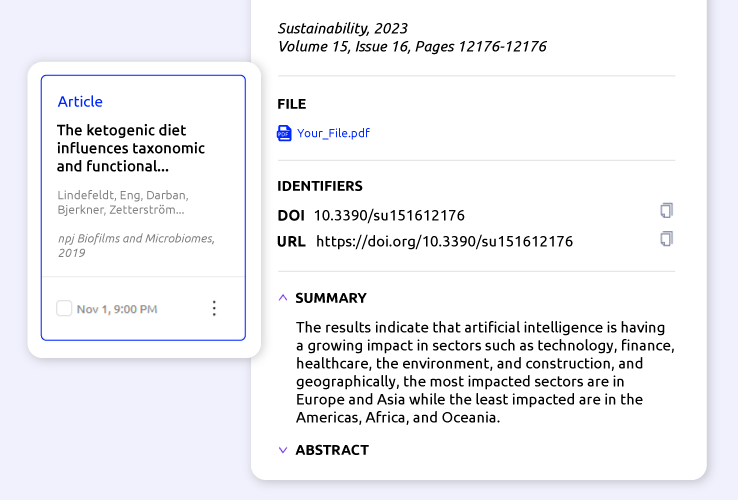Tick the checkbox beside Nov 1, 9:00 PM
The image size is (738, 500).
64,308
